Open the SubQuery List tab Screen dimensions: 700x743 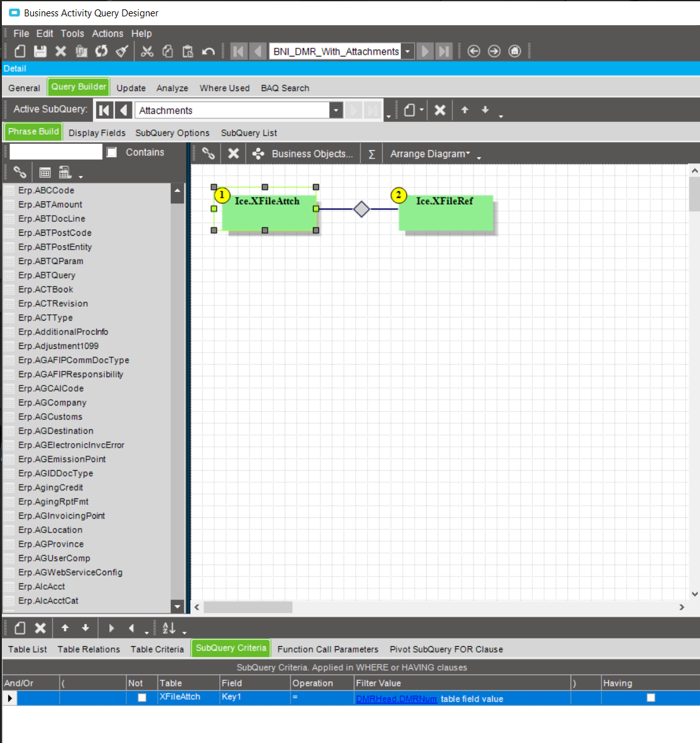(x=249, y=133)
